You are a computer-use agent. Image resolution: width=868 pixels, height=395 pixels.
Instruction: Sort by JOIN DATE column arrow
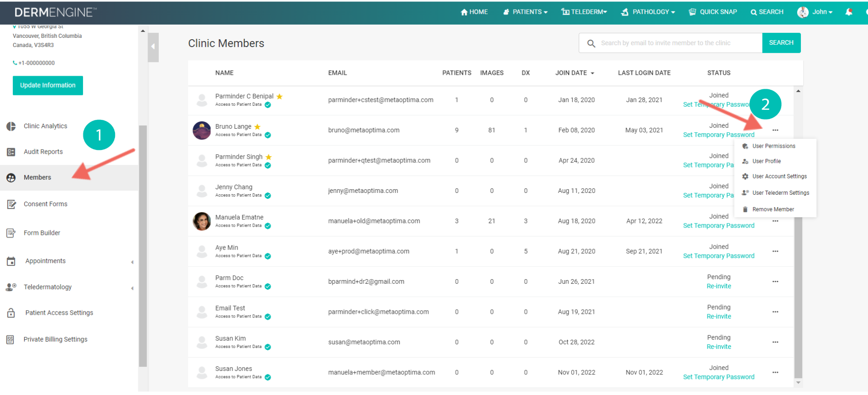592,73
